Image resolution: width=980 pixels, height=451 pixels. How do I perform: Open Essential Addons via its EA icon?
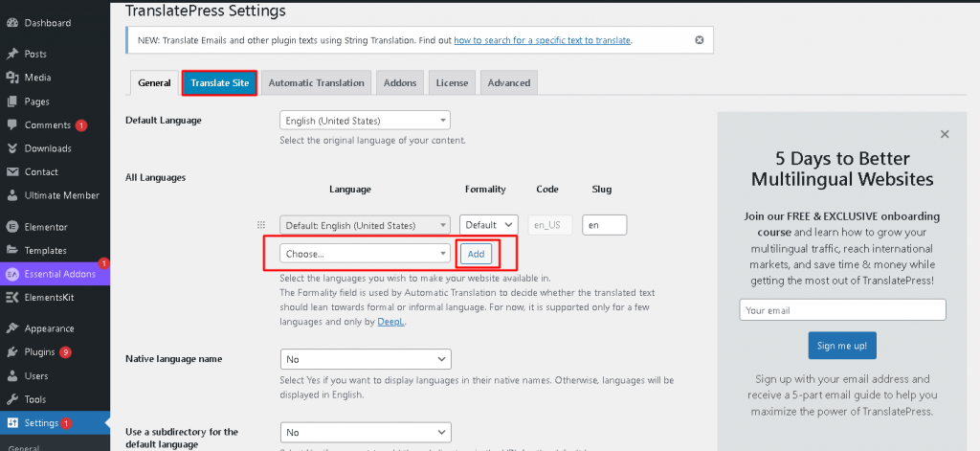pyautogui.click(x=11, y=274)
